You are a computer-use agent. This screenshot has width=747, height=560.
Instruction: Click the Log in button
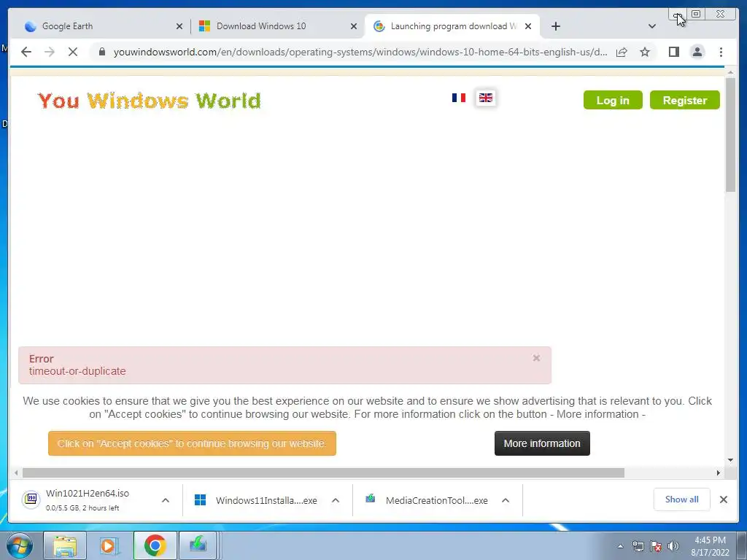tap(613, 100)
